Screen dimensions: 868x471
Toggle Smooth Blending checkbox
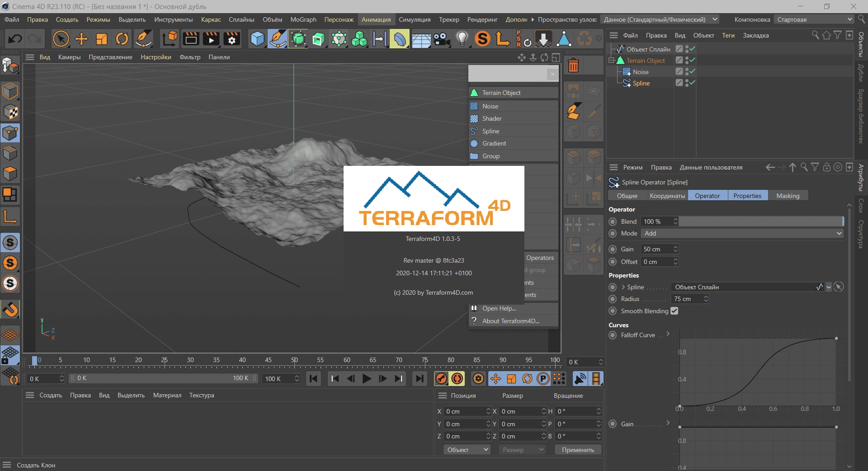pyautogui.click(x=674, y=311)
